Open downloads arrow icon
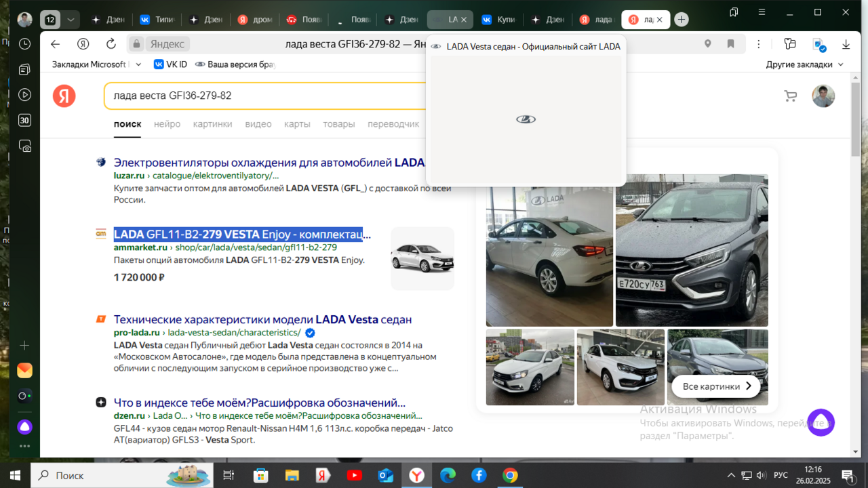The width and height of the screenshot is (868, 488). (846, 44)
